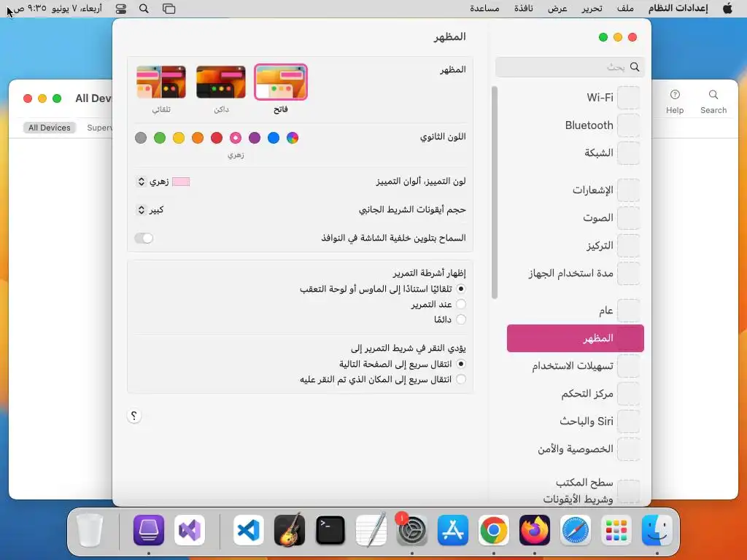Open Siri والباحث in sidebar

point(576,421)
